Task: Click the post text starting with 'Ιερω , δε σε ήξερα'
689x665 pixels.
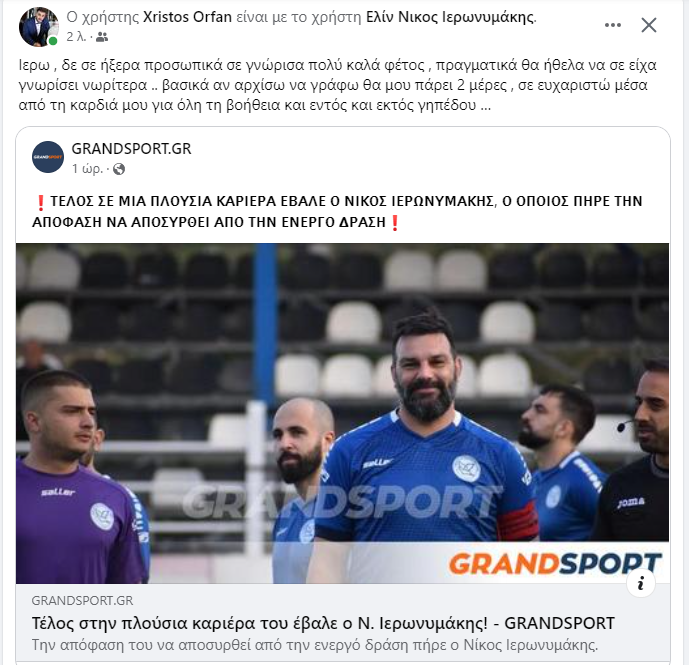Action: click(x=337, y=85)
